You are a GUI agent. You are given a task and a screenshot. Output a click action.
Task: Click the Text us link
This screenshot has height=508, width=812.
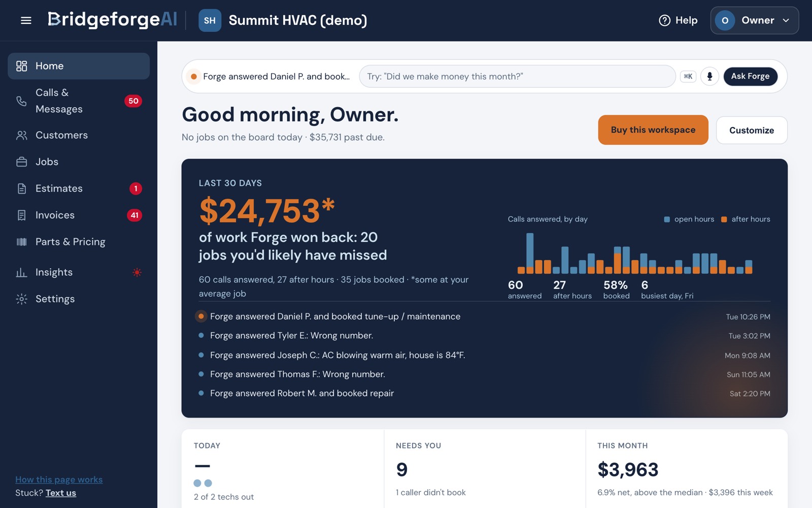[61, 493]
